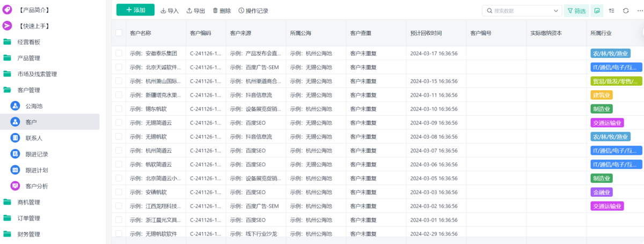Open 客户分析 in the sidebar
This screenshot has width=644, height=244.
[50, 186]
